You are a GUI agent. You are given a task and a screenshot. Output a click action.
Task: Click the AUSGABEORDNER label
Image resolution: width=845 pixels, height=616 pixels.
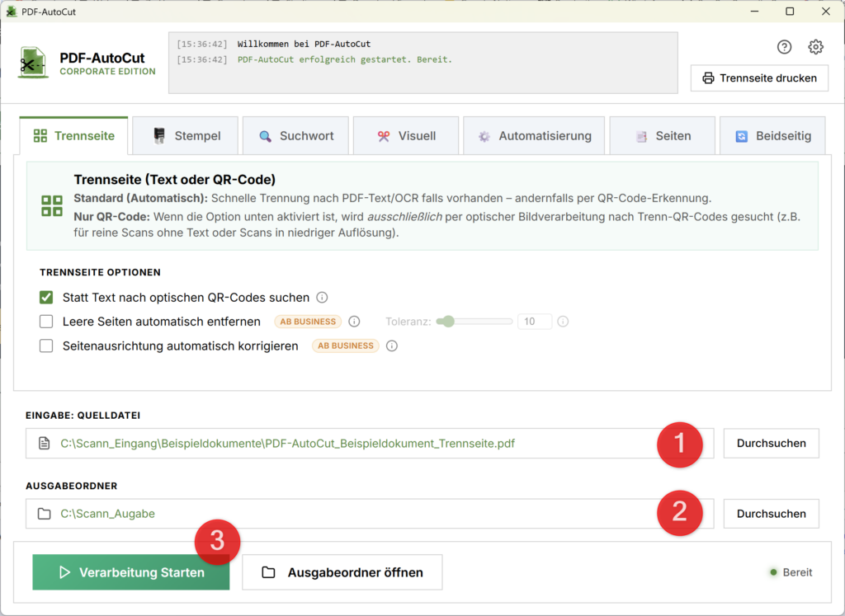pos(72,487)
